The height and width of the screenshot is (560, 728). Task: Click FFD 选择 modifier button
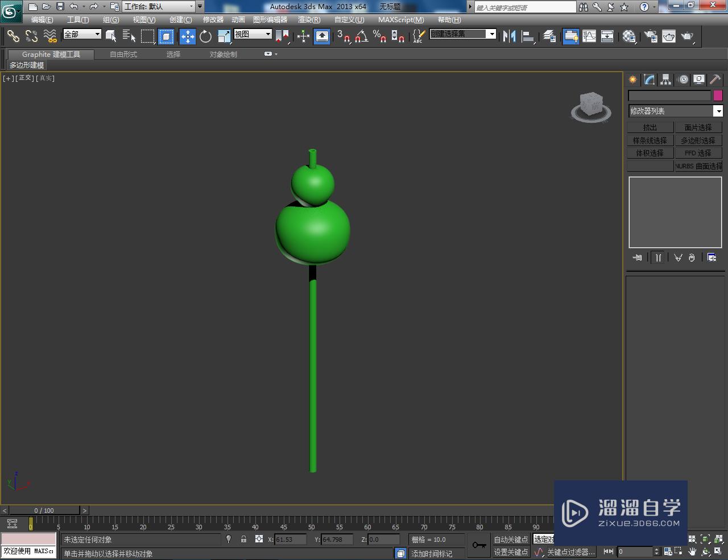(698, 153)
